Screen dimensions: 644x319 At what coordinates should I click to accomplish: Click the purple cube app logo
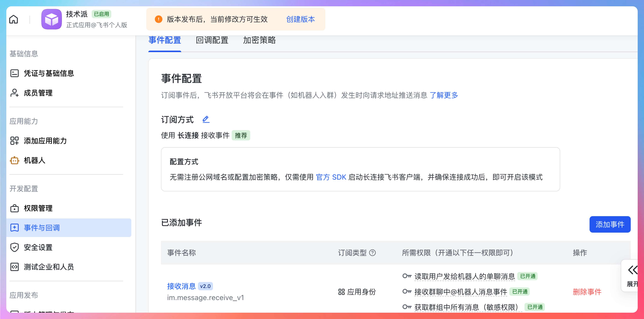[x=51, y=19]
